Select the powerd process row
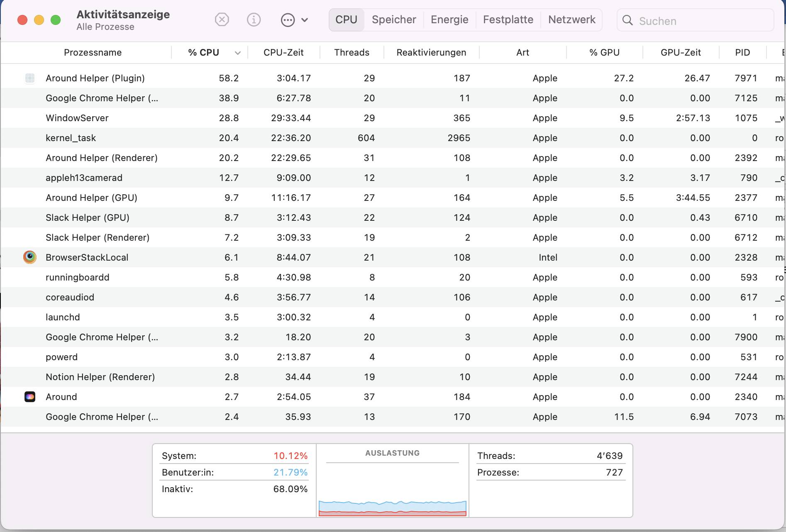Screen dimensions: 786x532 pyautogui.click(x=393, y=357)
